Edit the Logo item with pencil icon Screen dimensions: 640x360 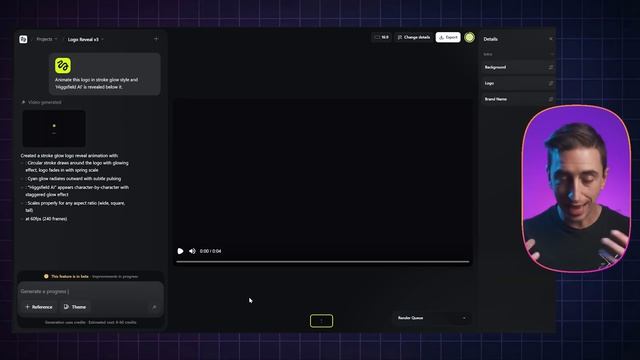click(x=551, y=83)
